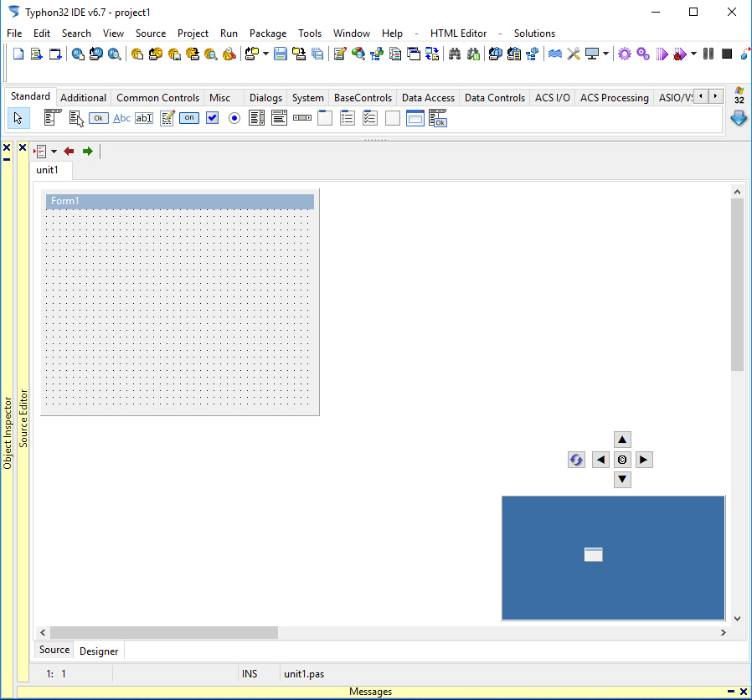Click the move down triangle button

622,480
